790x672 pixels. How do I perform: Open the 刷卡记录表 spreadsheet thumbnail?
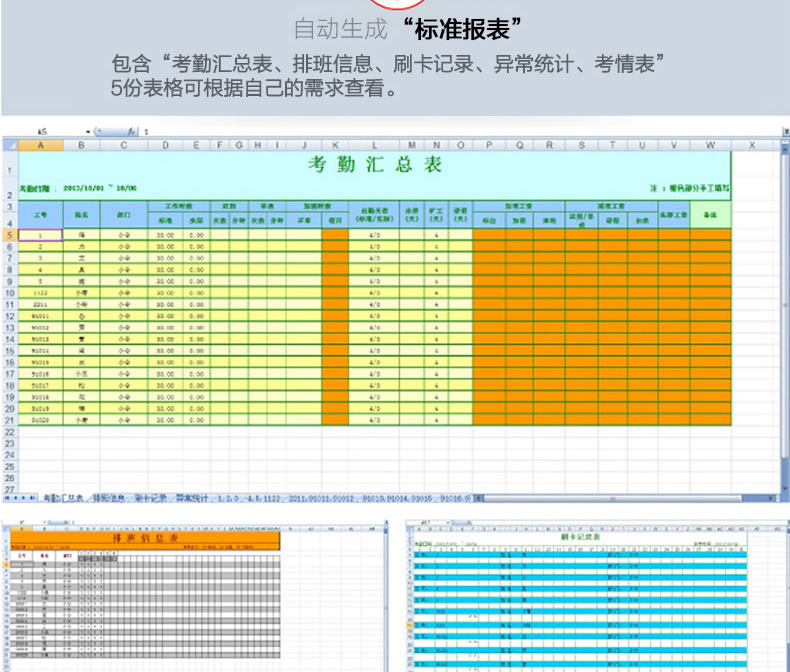(598, 596)
